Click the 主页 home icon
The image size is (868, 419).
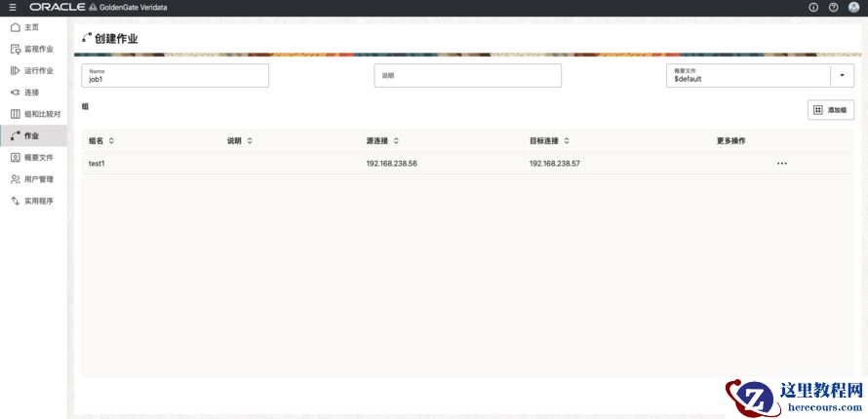pyautogui.click(x=16, y=27)
